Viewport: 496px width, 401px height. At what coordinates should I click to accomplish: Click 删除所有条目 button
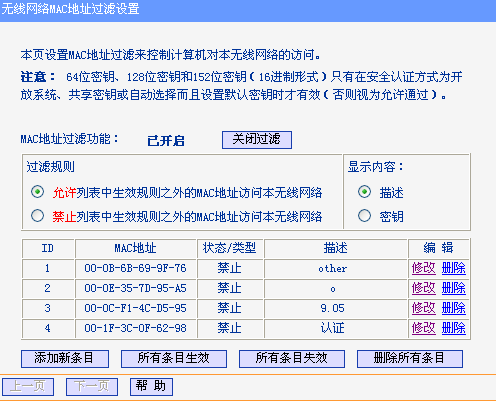coord(410,359)
